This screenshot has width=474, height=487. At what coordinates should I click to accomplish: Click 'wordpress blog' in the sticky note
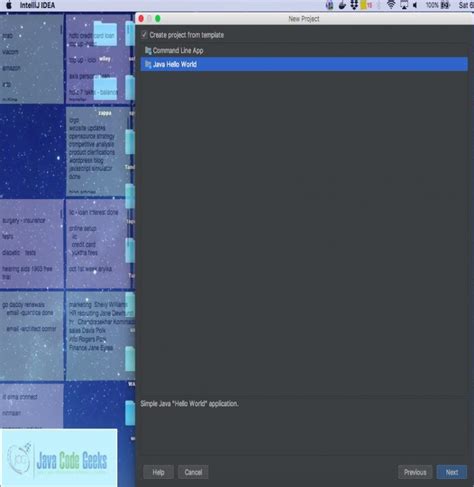click(86, 160)
